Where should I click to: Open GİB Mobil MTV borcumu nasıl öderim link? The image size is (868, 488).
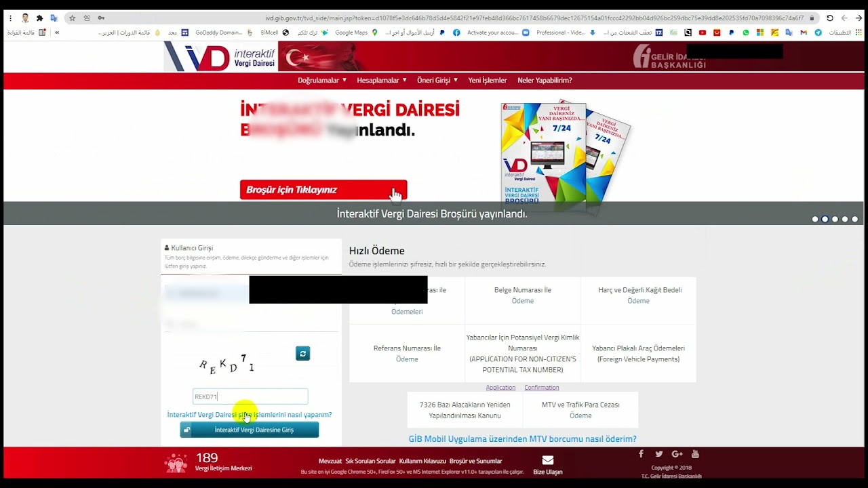click(x=522, y=439)
